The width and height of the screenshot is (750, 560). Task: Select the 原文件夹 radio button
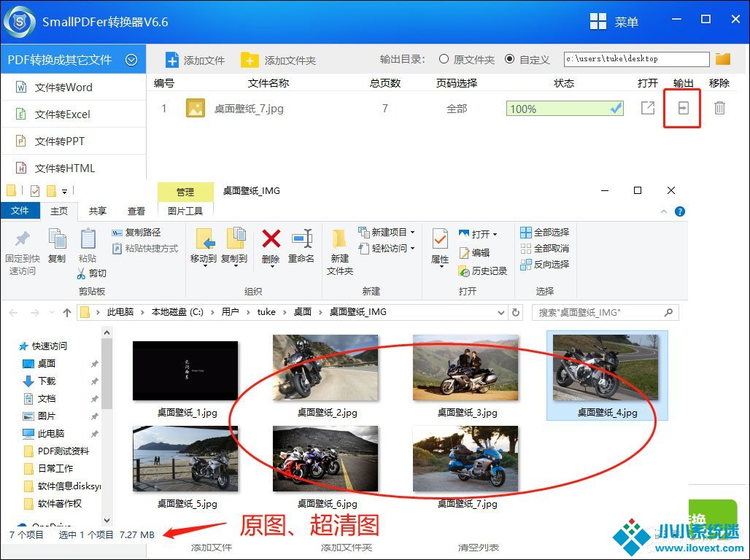(444, 59)
